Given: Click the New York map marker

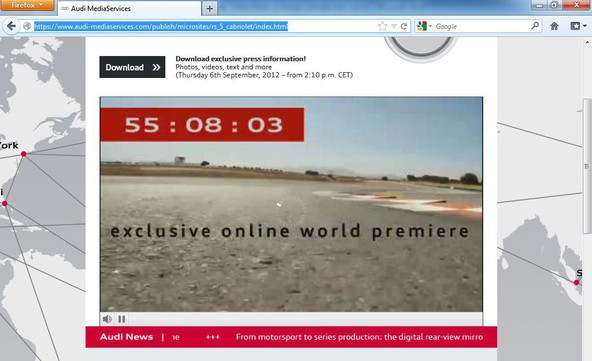Looking at the screenshot, I should (24, 154).
